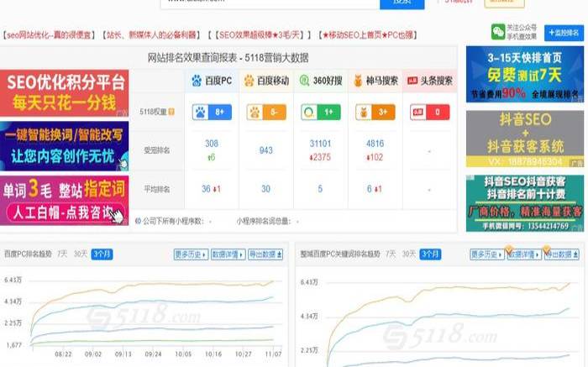Click the Baidu Mobile paw icon in header
The image size is (588, 367).
coord(249,81)
